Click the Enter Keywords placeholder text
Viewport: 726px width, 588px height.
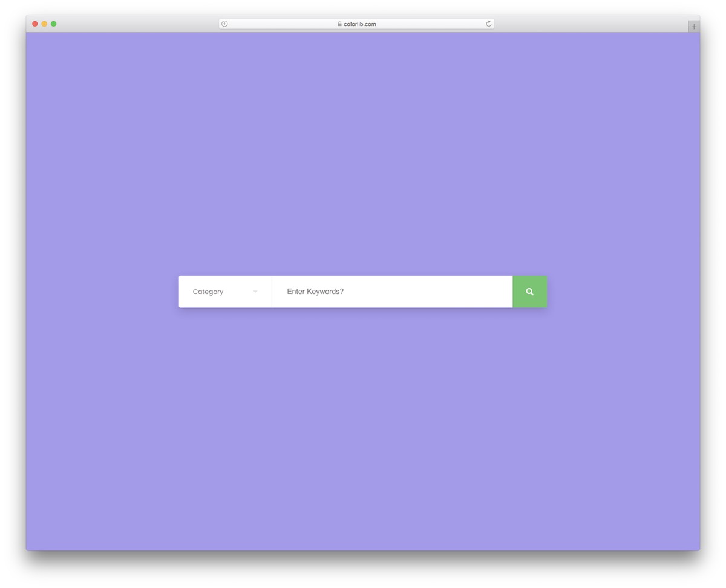tap(315, 291)
